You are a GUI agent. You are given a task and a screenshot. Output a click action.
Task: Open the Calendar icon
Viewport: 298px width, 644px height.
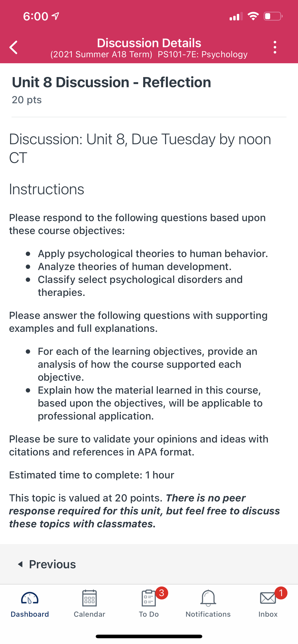(x=89, y=598)
